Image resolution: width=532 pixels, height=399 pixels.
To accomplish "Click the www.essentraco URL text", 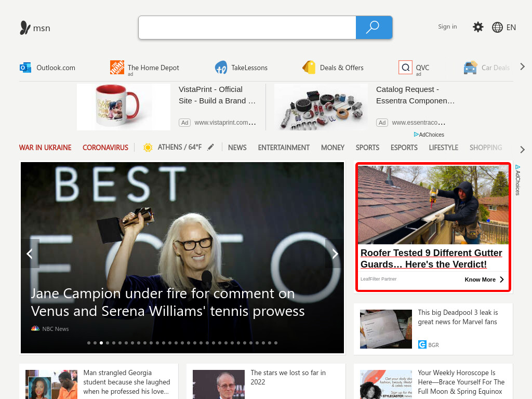I will (x=418, y=123).
